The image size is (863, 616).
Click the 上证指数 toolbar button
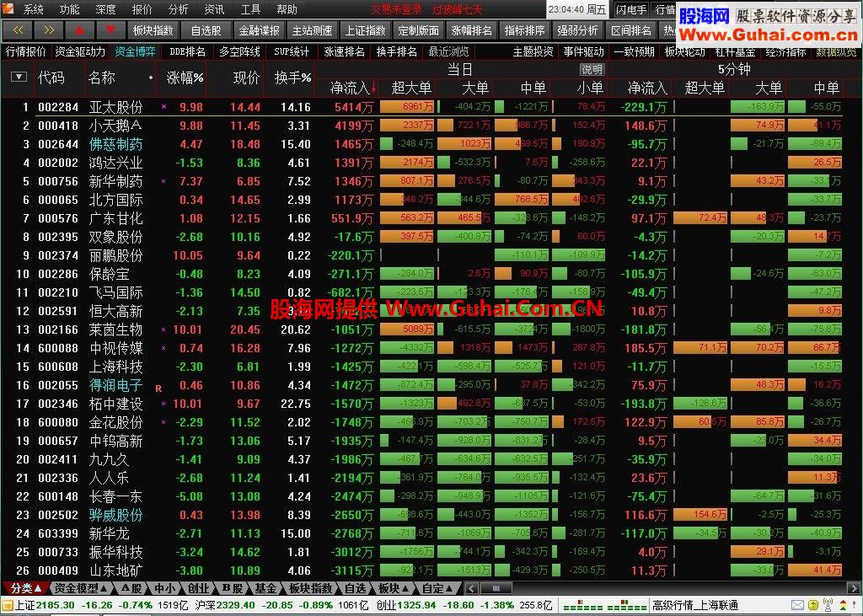pyautogui.click(x=366, y=30)
